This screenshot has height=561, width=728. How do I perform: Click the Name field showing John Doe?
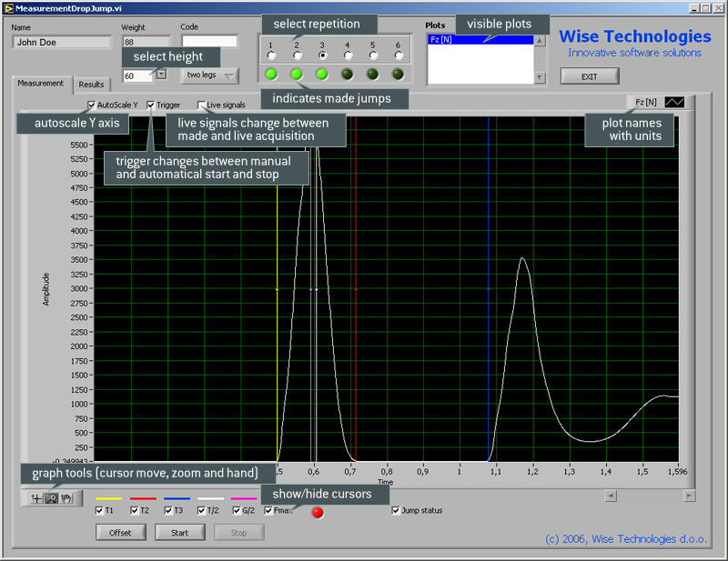(x=62, y=42)
